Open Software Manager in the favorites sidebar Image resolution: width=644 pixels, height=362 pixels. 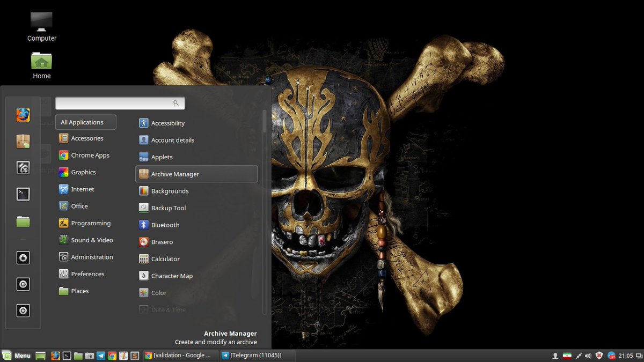point(23,142)
